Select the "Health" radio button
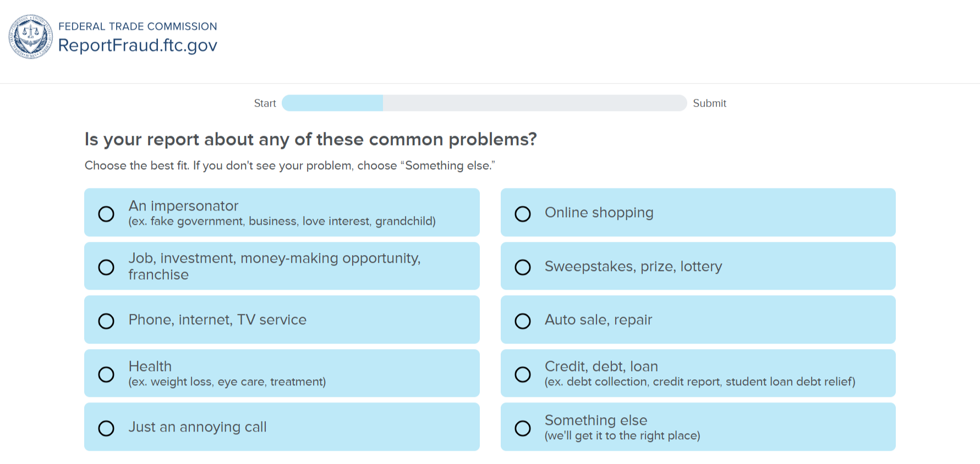This screenshot has width=980, height=464. click(106, 374)
